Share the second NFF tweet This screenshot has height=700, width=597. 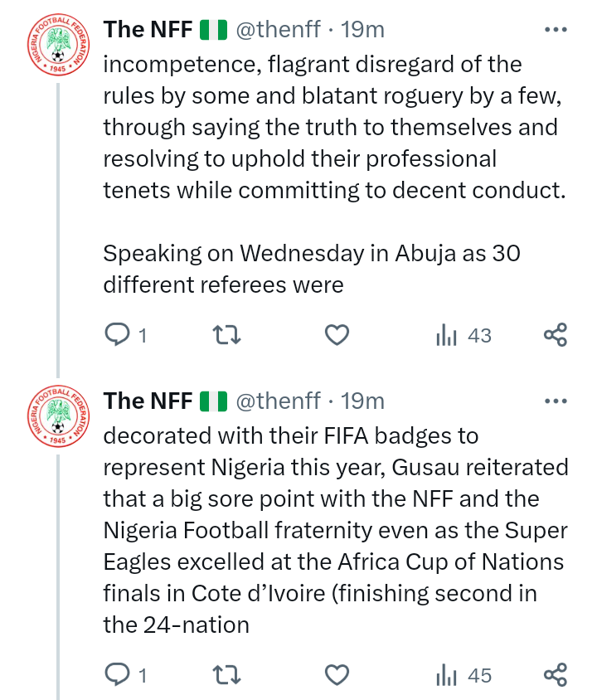(555, 675)
